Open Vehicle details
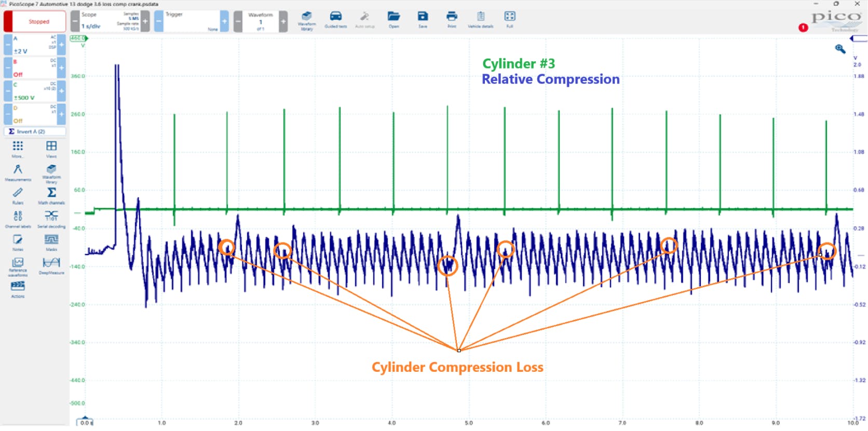868x431 pixels. click(481, 19)
